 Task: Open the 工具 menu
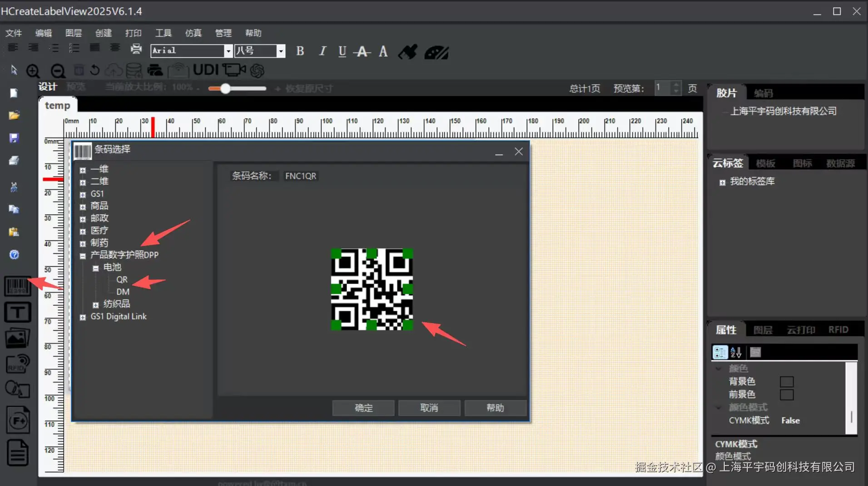pos(164,33)
